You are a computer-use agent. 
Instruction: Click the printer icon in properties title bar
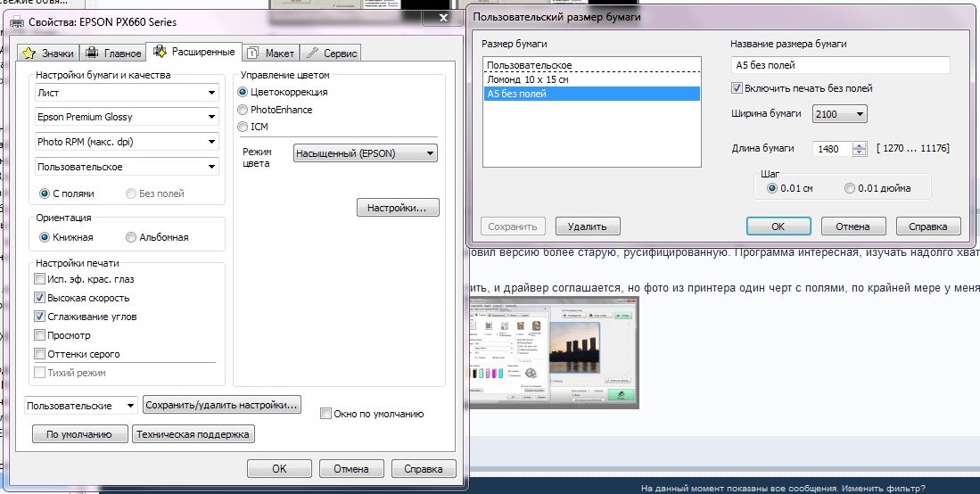pyautogui.click(x=17, y=22)
